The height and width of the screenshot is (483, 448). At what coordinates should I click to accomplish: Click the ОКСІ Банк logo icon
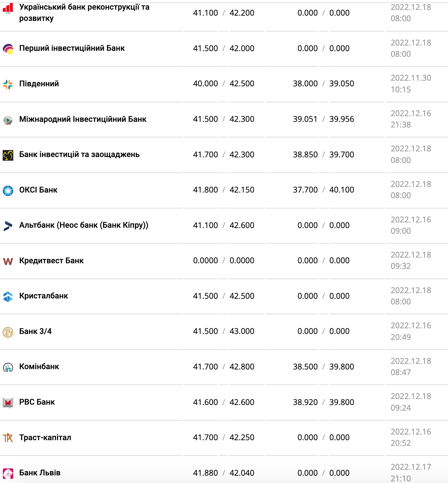pos(8,191)
